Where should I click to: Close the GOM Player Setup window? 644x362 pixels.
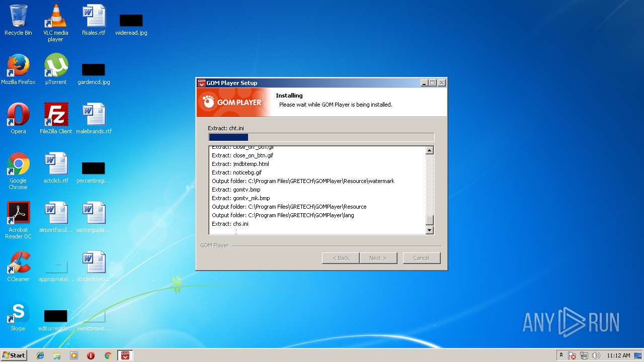[x=441, y=83]
